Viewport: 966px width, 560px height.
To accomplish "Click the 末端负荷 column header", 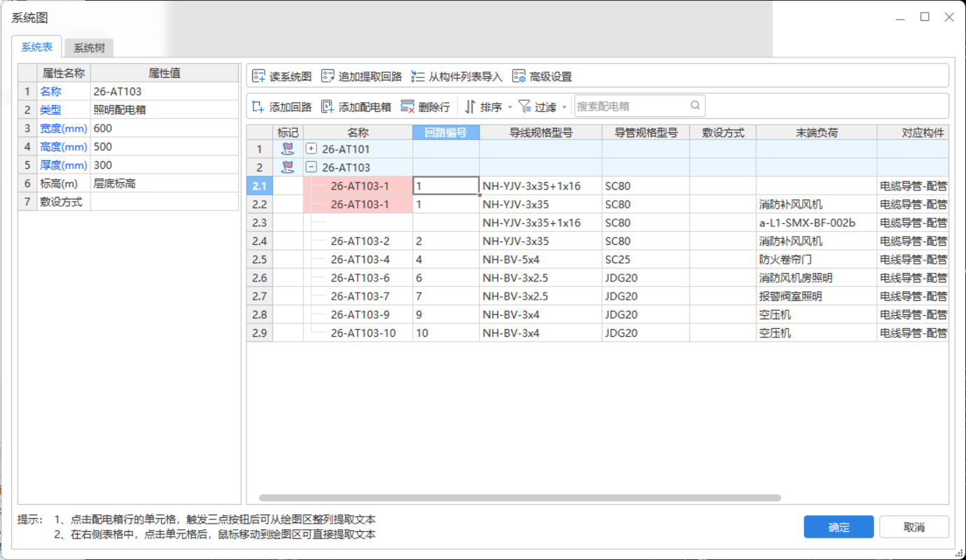I will [x=816, y=132].
